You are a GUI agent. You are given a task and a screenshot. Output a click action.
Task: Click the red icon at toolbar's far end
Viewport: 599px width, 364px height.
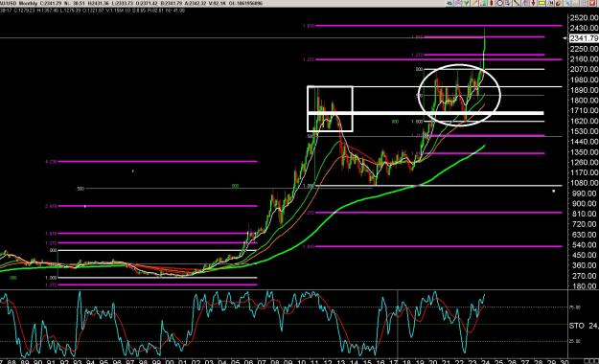coord(592,3)
